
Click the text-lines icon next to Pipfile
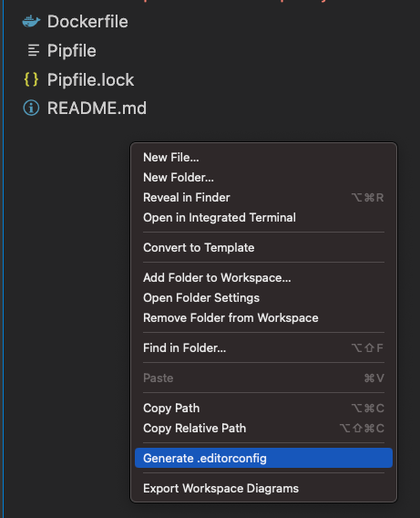pos(34,50)
